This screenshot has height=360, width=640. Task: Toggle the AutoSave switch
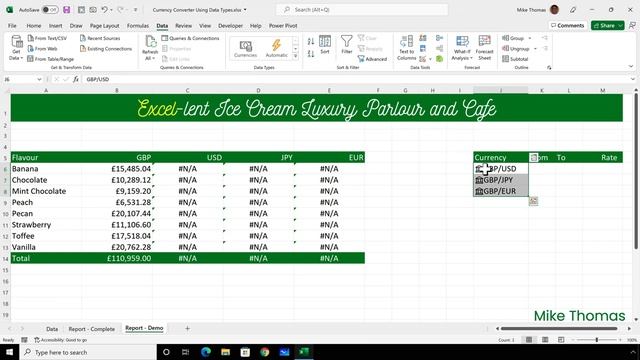tap(50, 9)
